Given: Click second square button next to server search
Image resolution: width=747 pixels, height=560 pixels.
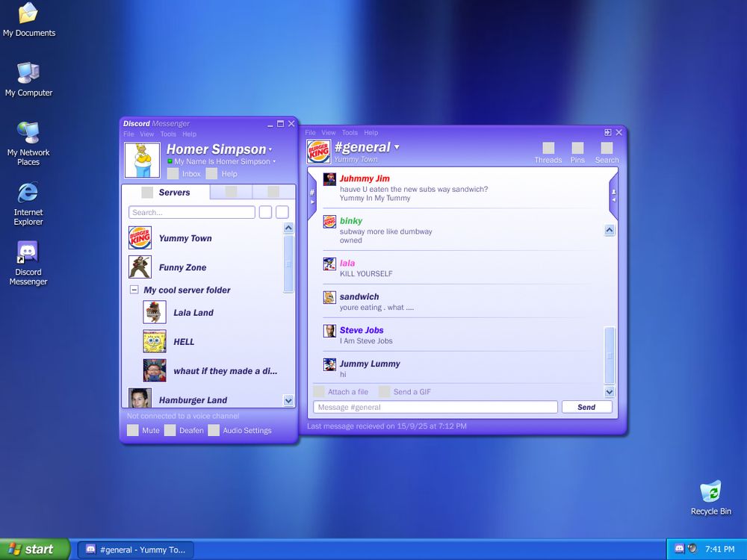Looking at the screenshot, I should point(282,212).
